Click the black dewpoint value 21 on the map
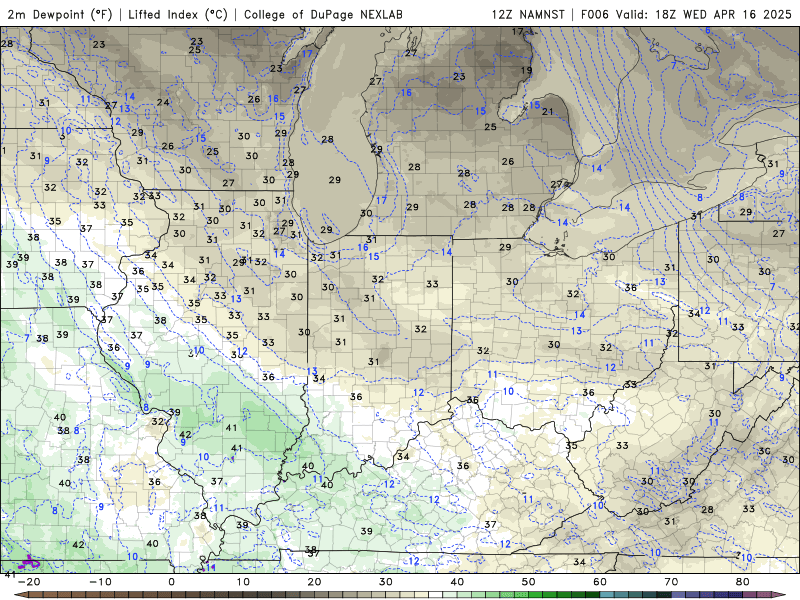This screenshot has width=800, height=600. [x=547, y=111]
